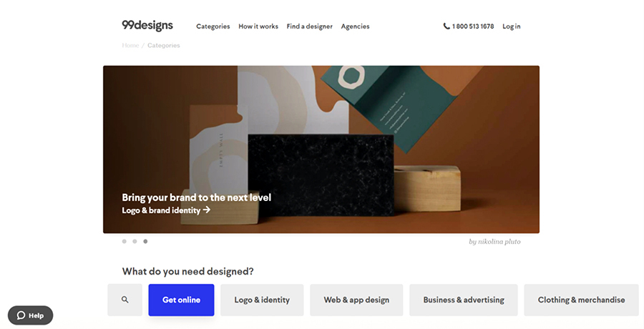Click the arrow after Logo & brand identity
Image resolution: width=644 pixels, height=329 pixels.
click(x=207, y=210)
